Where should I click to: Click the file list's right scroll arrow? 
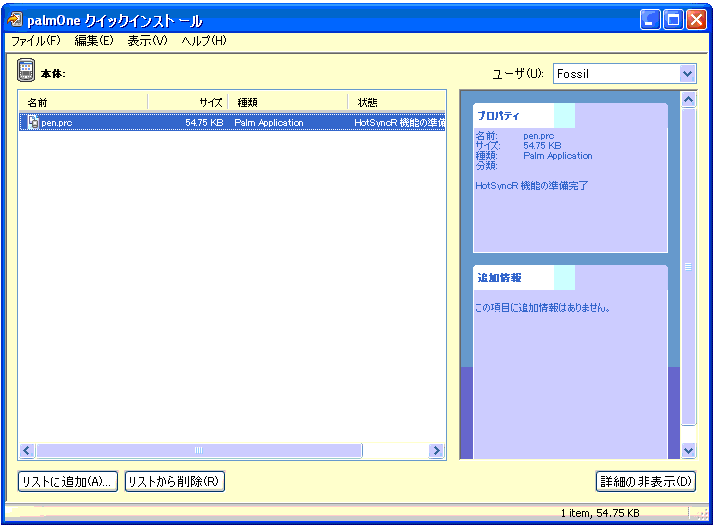coord(436,450)
